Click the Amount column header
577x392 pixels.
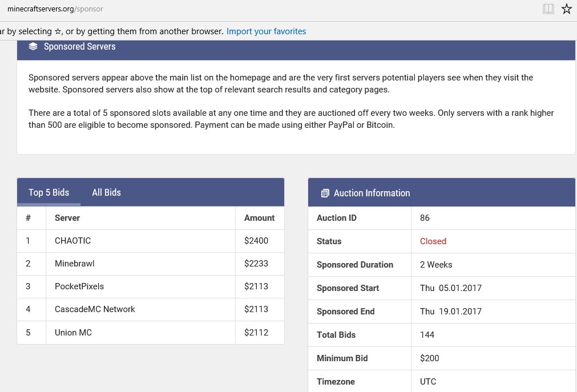pyautogui.click(x=259, y=218)
